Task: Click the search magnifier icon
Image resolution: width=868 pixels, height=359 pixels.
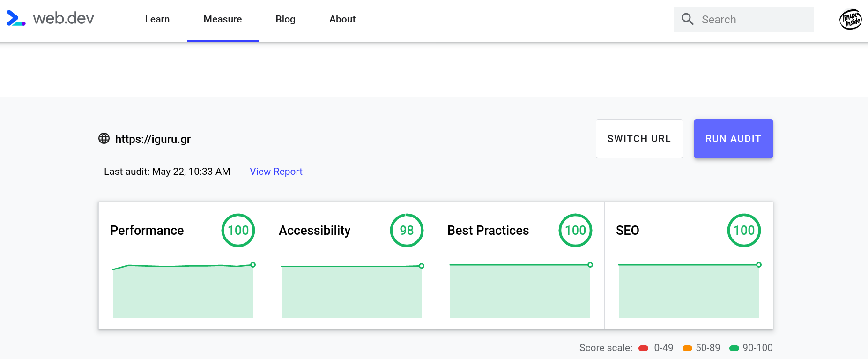Action: [x=687, y=19]
